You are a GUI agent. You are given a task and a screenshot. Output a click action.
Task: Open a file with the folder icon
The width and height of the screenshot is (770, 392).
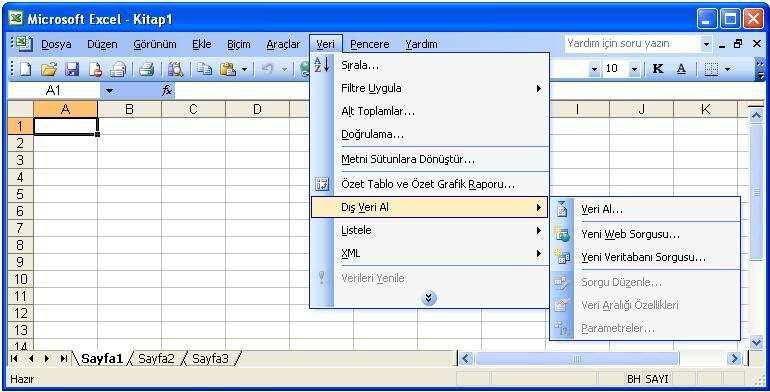pos(49,69)
